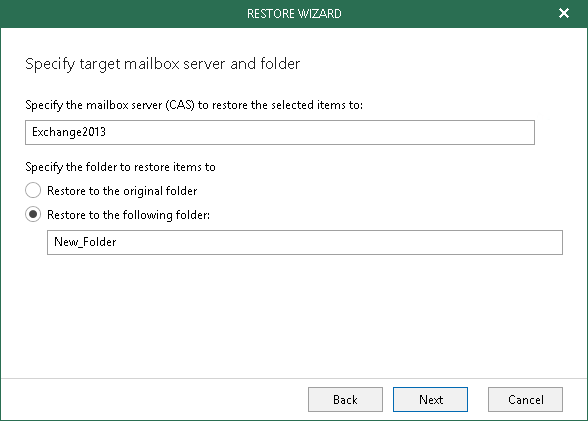Click the 'Specify the folder to restore items to' label
The height and width of the screenshot is (421, 588).
[x=120, y=167]
